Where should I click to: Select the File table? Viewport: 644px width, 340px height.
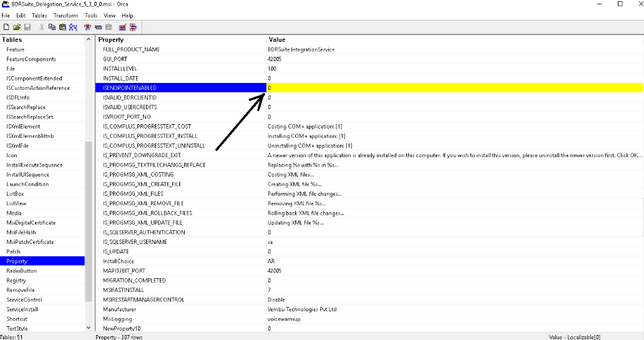point(10,69)
